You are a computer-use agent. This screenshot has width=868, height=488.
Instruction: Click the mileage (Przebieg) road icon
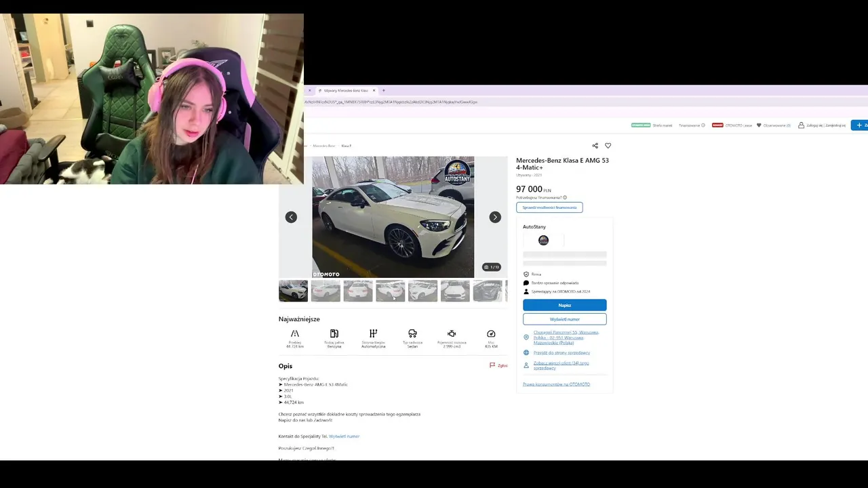click(295, 333)
